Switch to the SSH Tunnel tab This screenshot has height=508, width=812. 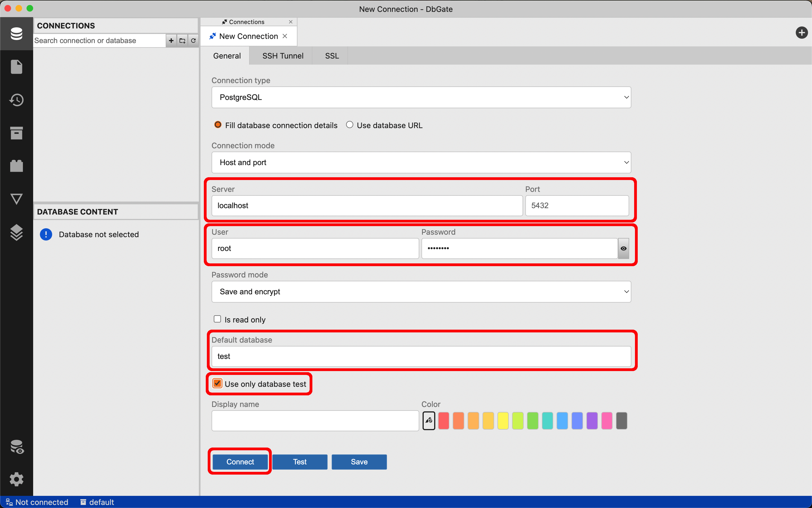pyautogui.click(x=283, y=56)
